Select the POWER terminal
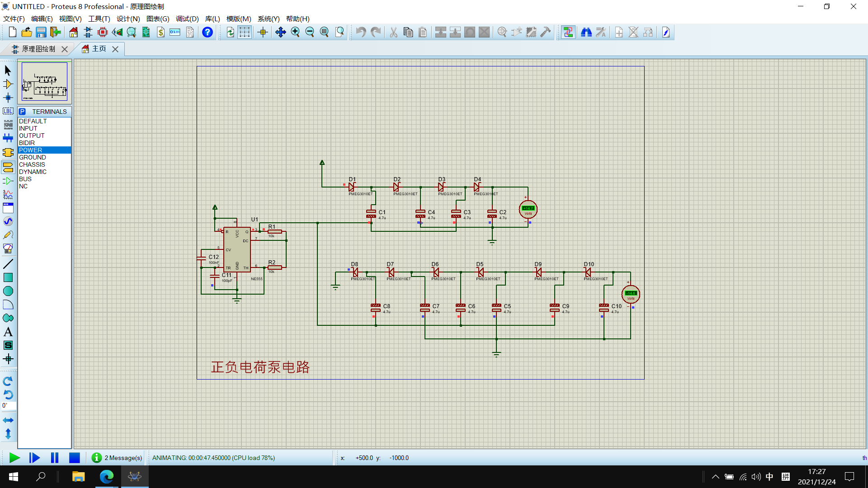 point(44,150)
